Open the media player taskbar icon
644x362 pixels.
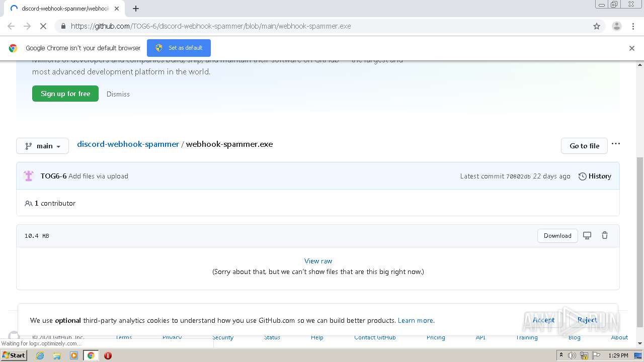pyautogui.click(x=74, y=355)
